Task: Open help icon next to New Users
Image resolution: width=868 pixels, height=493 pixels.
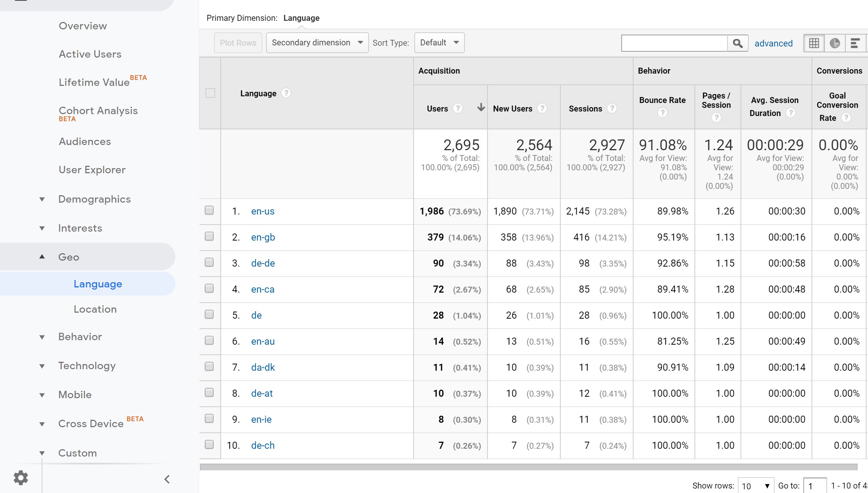Action: coord(542,108)
